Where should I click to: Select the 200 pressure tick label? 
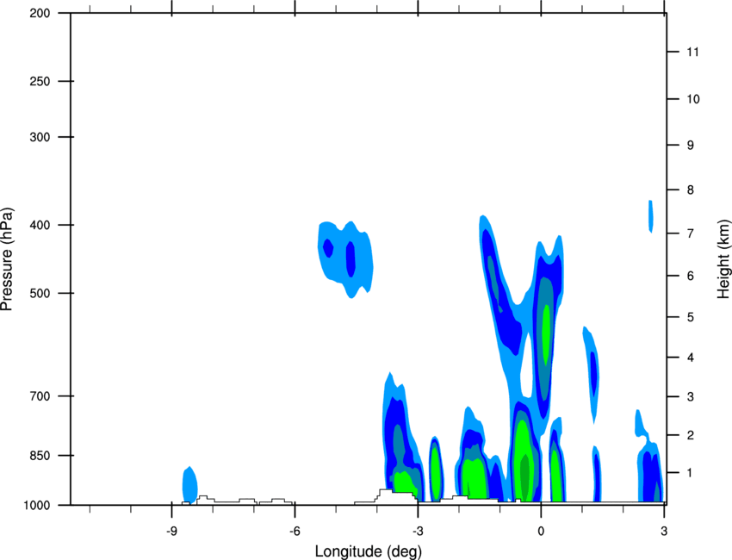pos(40,13)
